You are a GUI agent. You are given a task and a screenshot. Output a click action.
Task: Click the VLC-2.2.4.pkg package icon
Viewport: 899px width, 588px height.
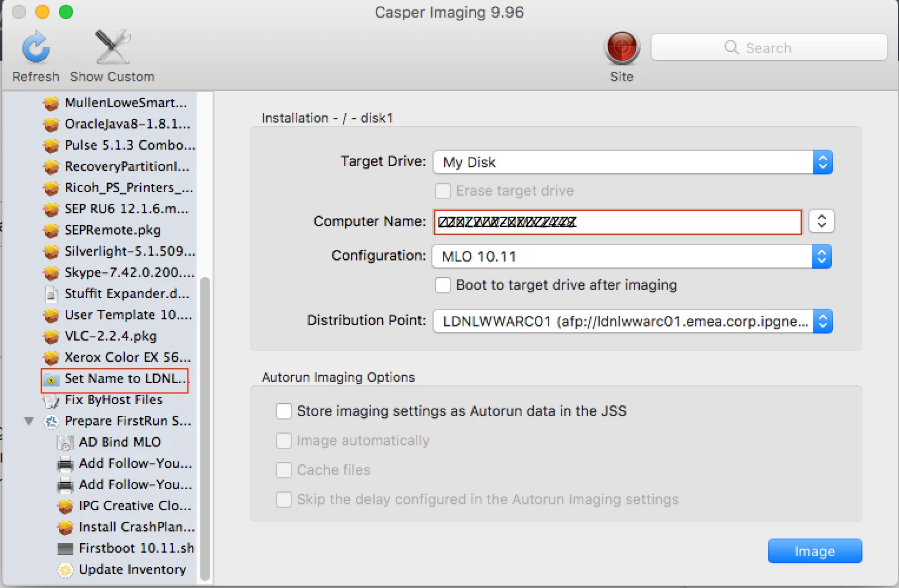[51, 336]
